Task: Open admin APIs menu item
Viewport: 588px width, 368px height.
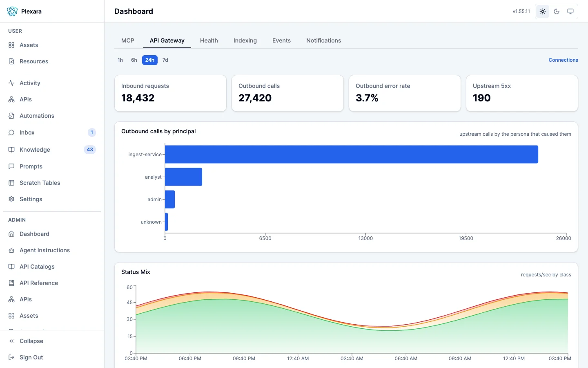Action: click(52, 299)
